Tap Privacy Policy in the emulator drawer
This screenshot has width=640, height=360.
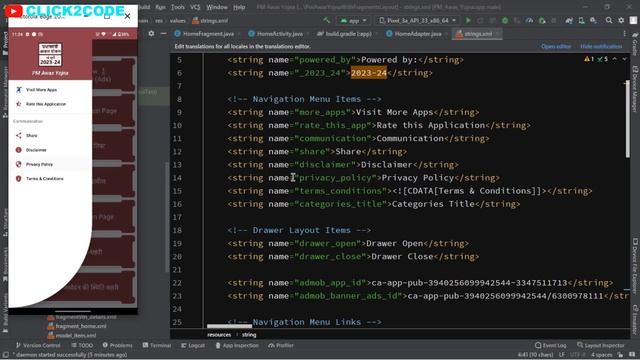[50, 164]
